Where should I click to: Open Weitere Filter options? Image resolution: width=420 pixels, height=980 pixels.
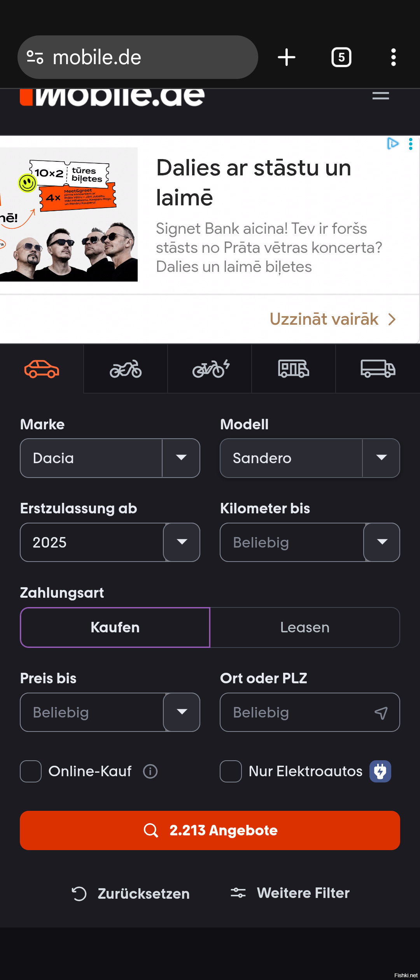tap(290, 893)
